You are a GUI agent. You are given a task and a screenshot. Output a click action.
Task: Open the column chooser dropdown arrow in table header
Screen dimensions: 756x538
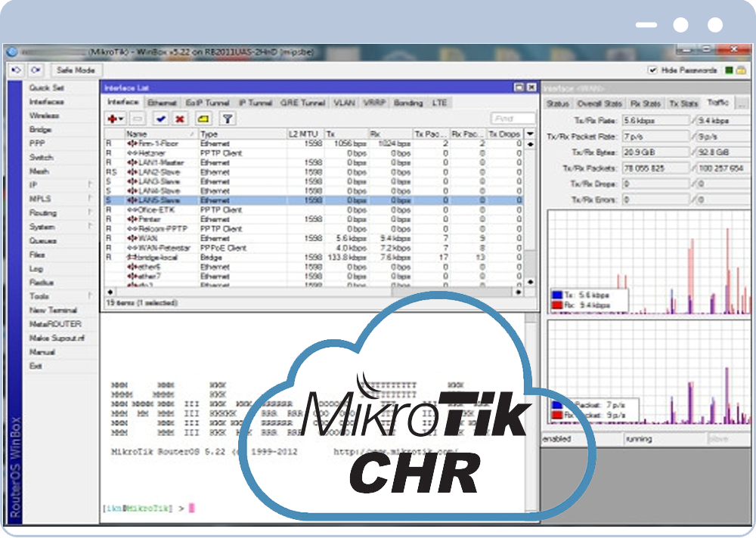[530, 134]
